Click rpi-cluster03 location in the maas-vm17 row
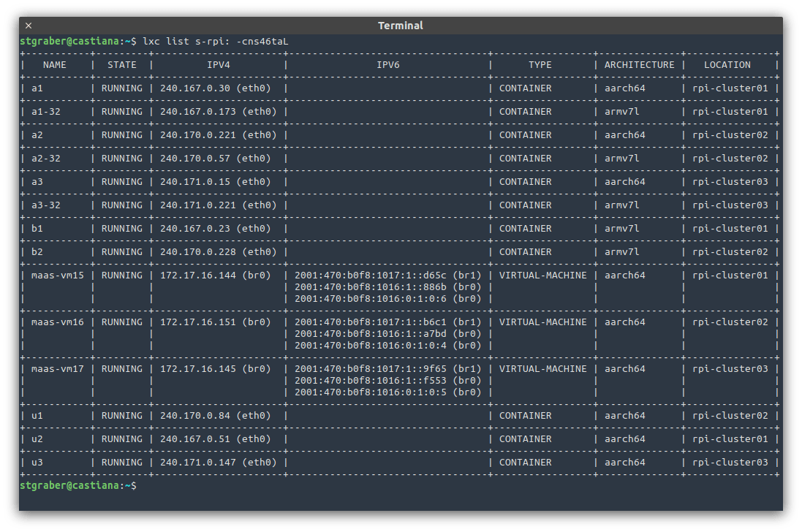 point(730,368)
